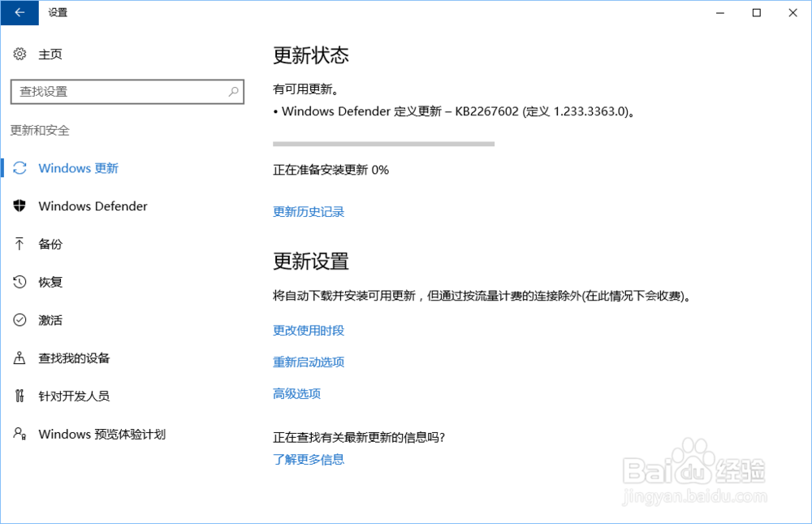The image size is (812, 524).
Task: Click the checkmark circle icon for 激活
Action: point(19,320)
